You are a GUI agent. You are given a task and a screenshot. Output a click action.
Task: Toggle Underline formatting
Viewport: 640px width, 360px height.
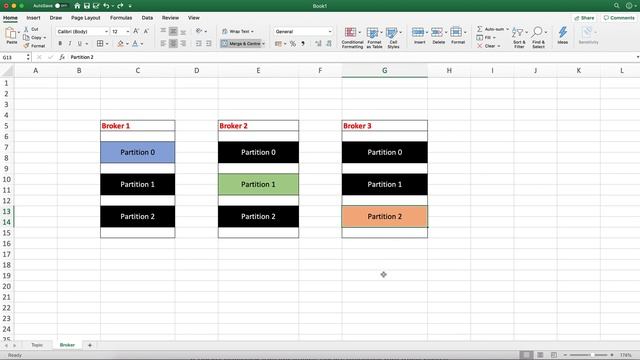click(80, 44)
